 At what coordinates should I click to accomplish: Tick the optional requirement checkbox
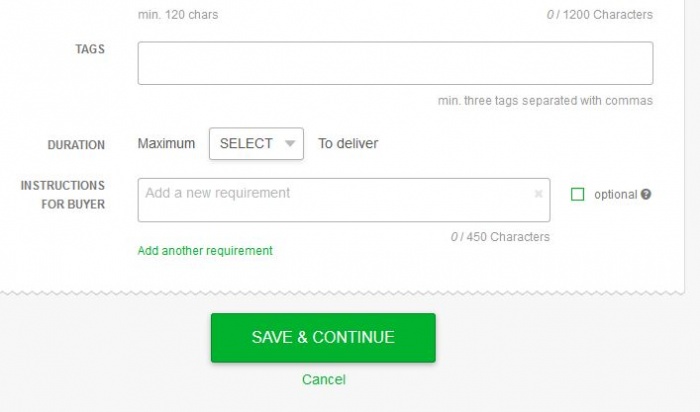click(x=577, y=194)
